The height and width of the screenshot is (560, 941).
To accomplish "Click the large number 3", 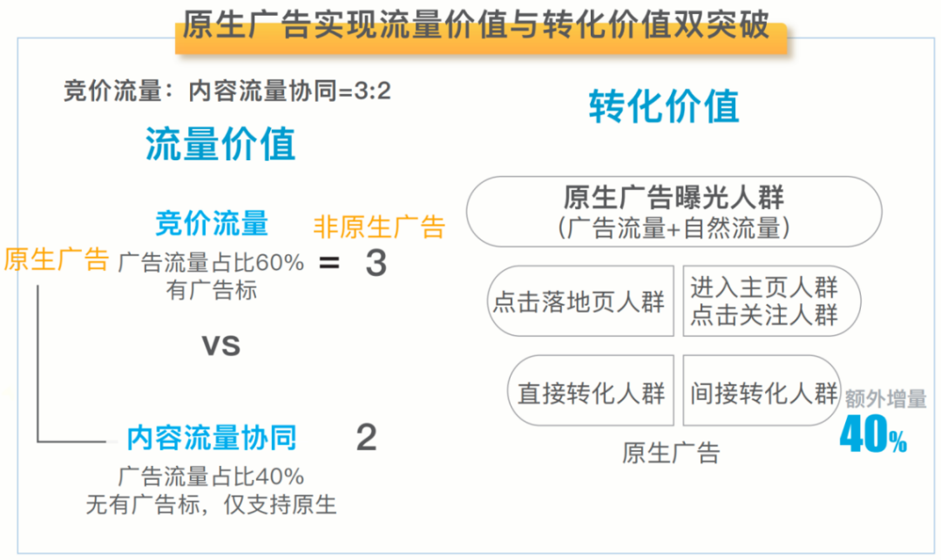I will pos(376,263).
